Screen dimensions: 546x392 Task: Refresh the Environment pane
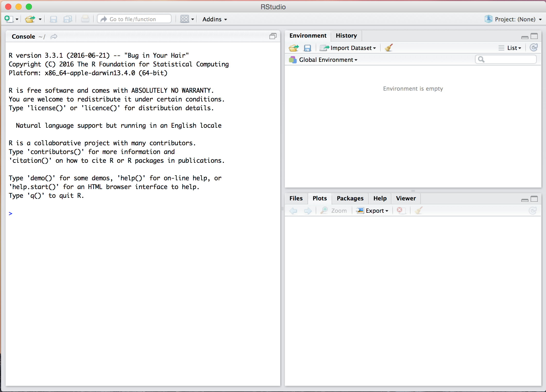(533, 48)
